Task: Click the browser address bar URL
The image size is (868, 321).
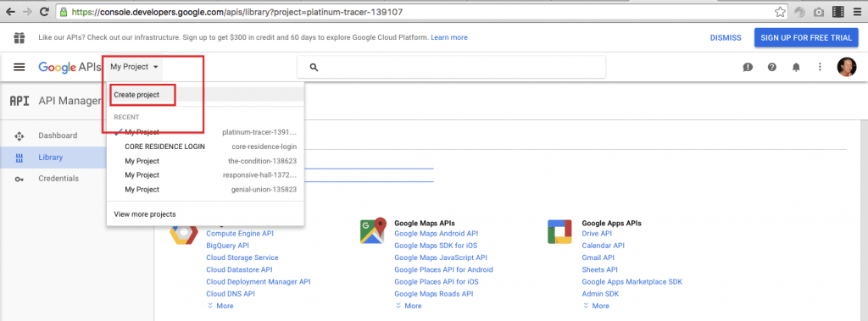Action: 236,12
